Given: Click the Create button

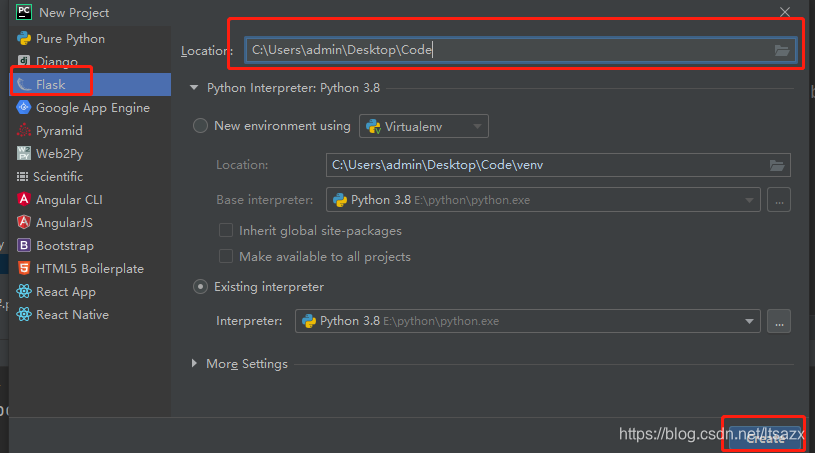Looking at the screenshot, I should 765,438.
